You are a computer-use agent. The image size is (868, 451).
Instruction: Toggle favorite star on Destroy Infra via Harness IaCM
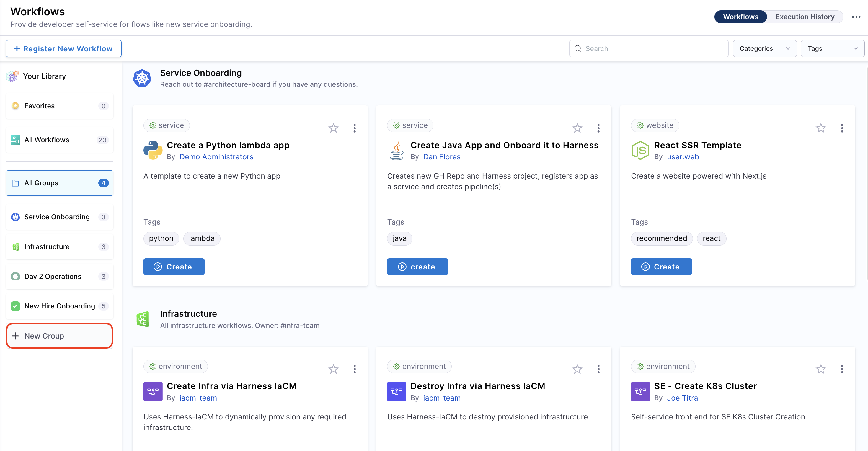tap(577, 369)
